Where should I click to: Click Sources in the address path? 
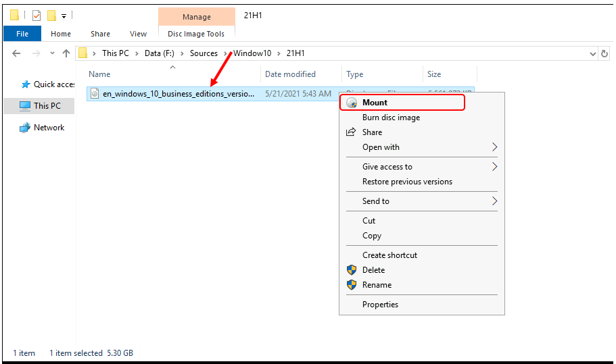(x=204, y=53)
